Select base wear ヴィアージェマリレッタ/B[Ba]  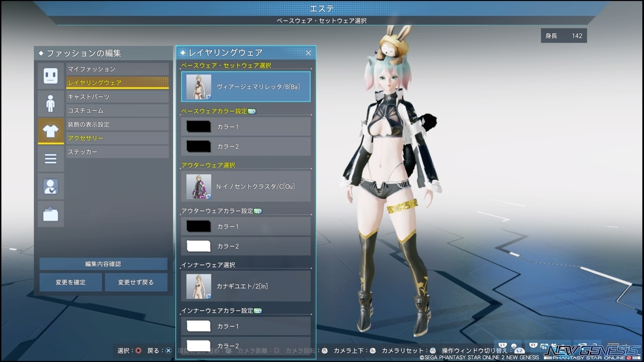[246, 86]
